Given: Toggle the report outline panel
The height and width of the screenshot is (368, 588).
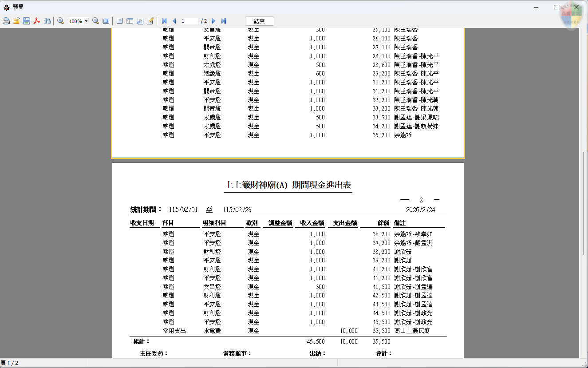Looking at the screenshot, I should coord(119,21).
